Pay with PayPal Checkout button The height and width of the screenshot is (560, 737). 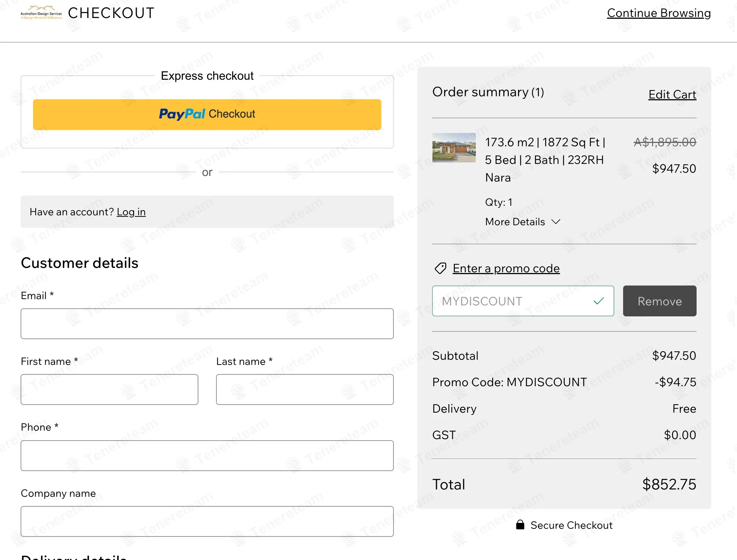[x=207, y=114]
